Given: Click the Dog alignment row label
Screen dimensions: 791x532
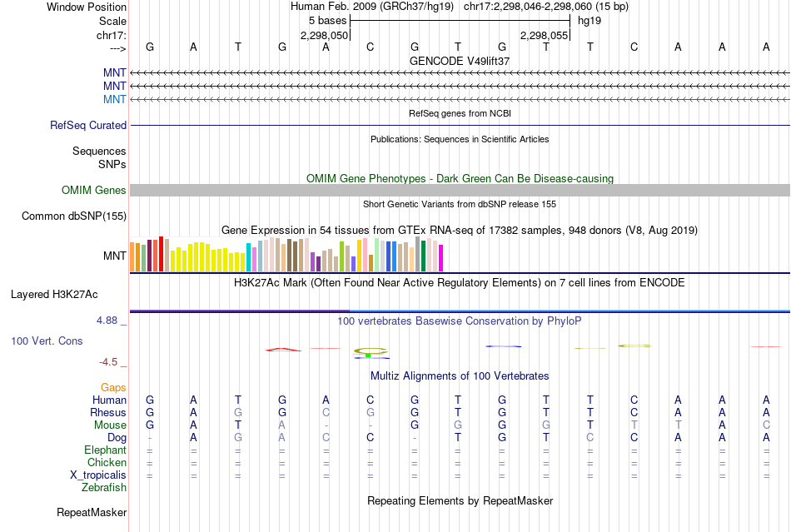Looking at the screenshot, I should pyautogui.click(x=117, y=438).
